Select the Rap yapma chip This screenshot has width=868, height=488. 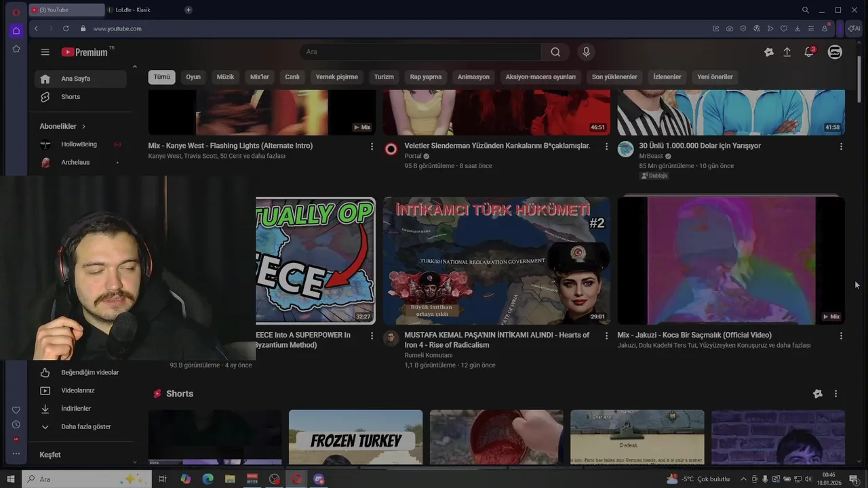pos(426,77)
